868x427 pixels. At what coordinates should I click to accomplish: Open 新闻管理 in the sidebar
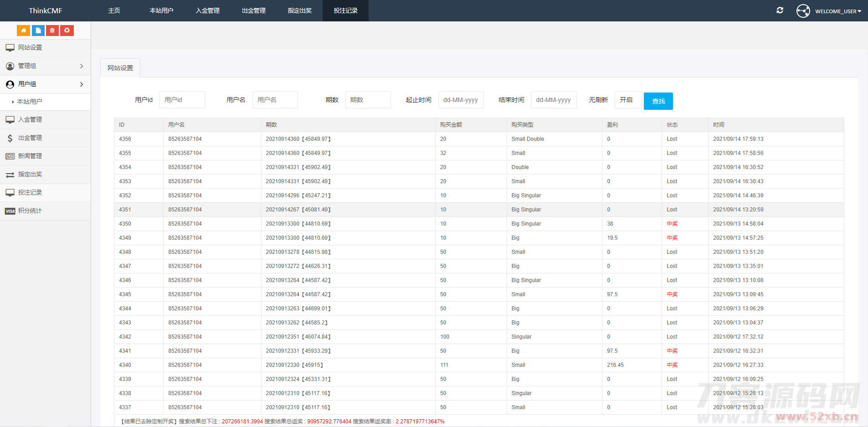tap(30, 156)
